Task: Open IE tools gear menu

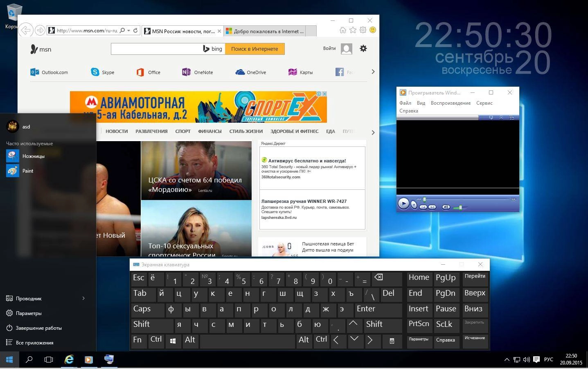Action: pos(363,30)
